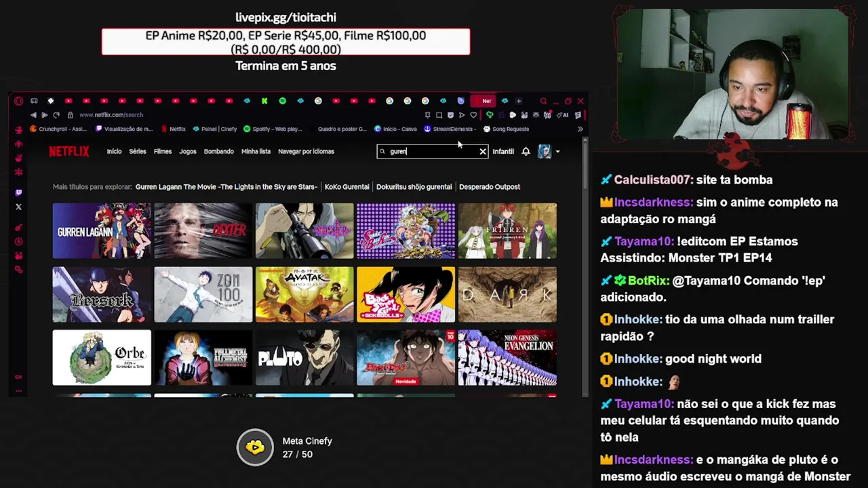Open the StreamElements bookmark

tap(450, 129)
